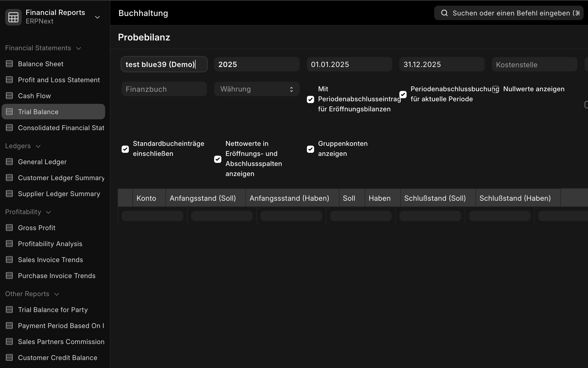The height and width of the screenshot is (368, 588).
Task: Collapse the Ledgers sidebar section
Action: [38, 146]
